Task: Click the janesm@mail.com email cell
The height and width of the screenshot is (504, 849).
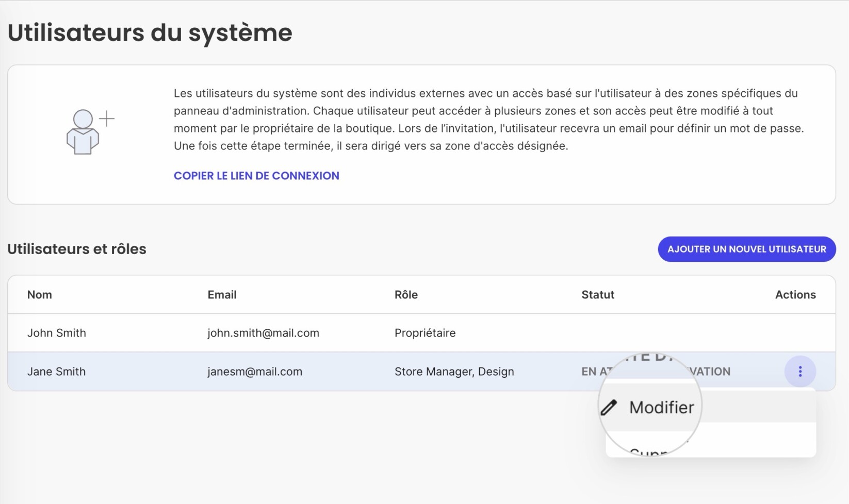Action: tap(255, 372)
